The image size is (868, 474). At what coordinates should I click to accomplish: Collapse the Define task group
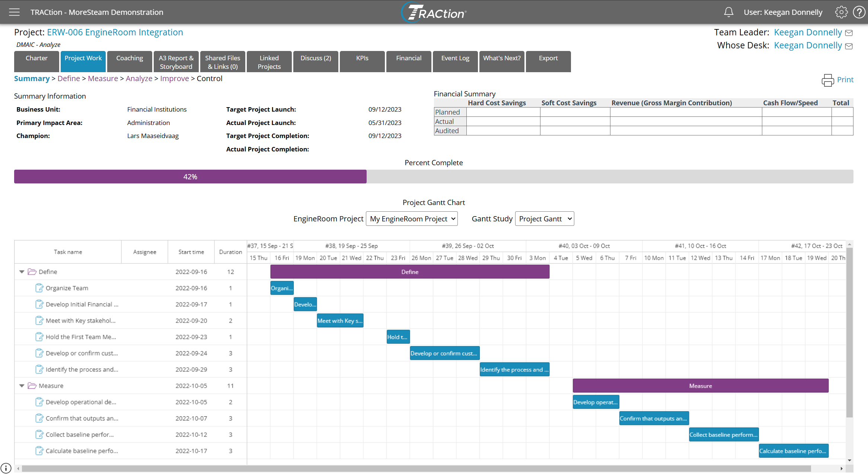[22, 272]
